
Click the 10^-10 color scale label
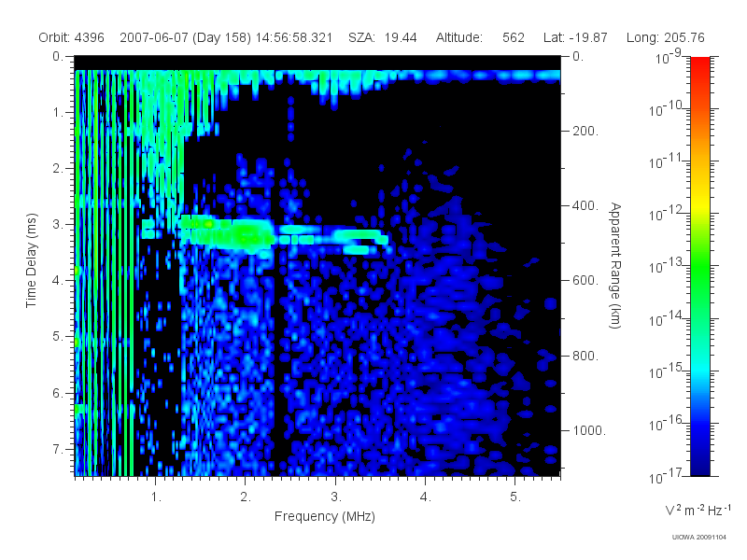668,109
